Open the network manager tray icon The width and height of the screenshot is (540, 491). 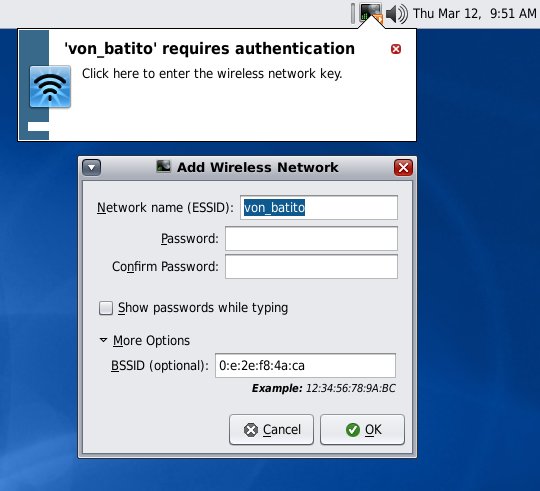pos(371,13)
